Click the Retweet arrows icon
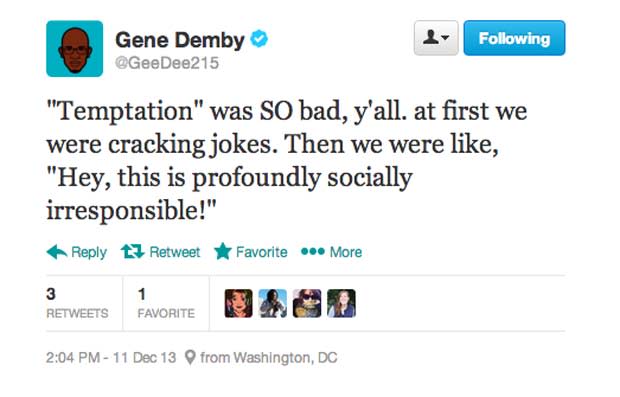Screen dimensions: 620x397 pos(132,251)
